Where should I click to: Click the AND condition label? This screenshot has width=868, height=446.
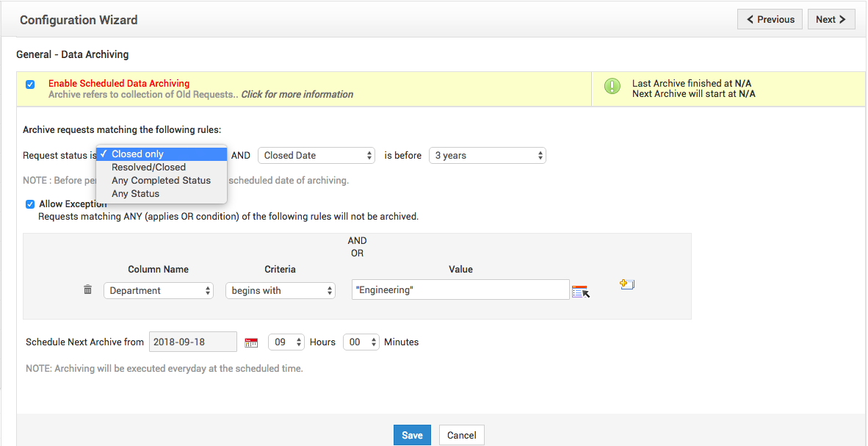click(357, 241)
